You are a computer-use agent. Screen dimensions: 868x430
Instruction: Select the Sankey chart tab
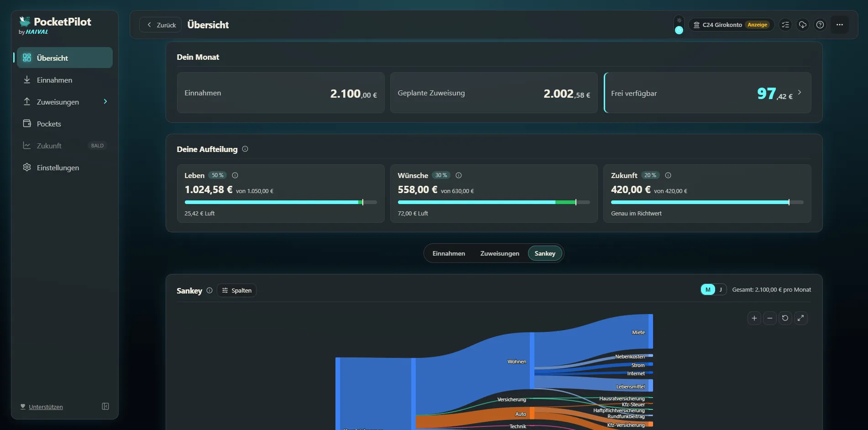click(545, 253)
